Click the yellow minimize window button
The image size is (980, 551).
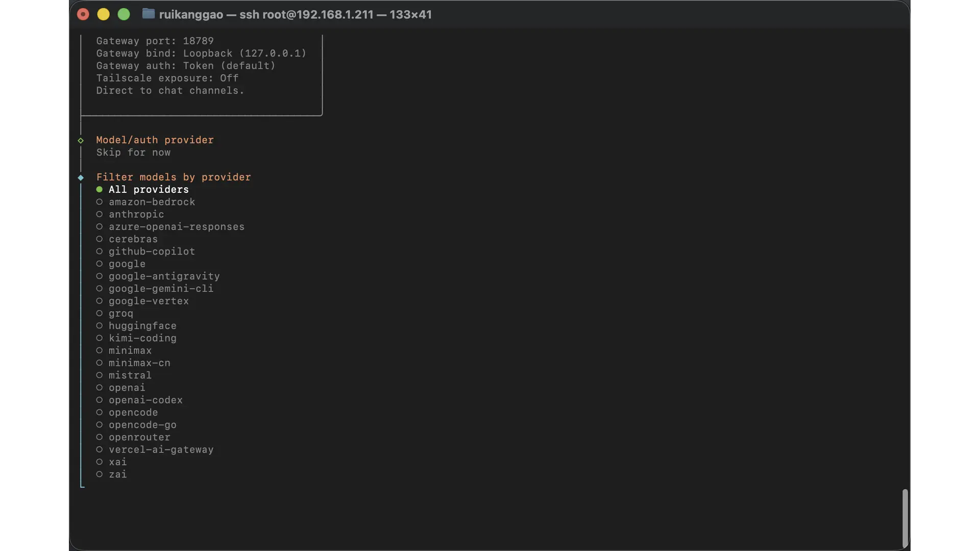(x=104, y=14)
